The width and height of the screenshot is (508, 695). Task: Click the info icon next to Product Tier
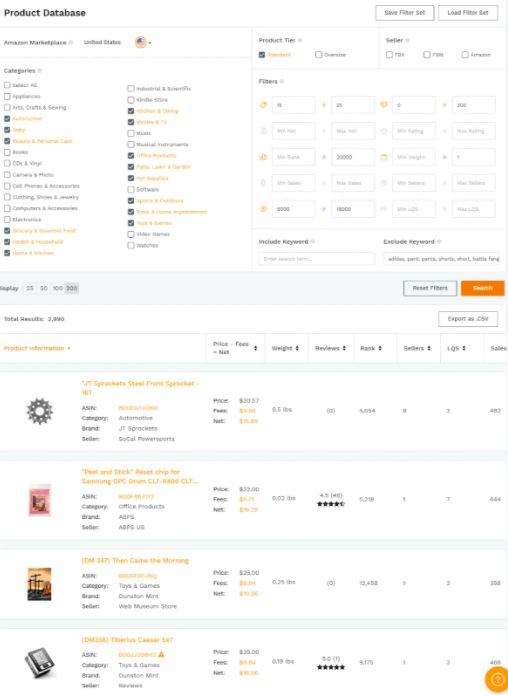[300, 40]
